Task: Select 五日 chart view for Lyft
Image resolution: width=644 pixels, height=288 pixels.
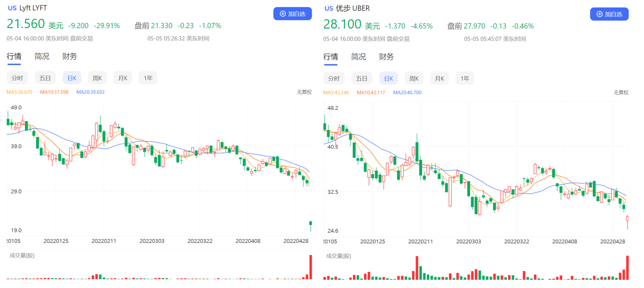Action: [45, 78]
